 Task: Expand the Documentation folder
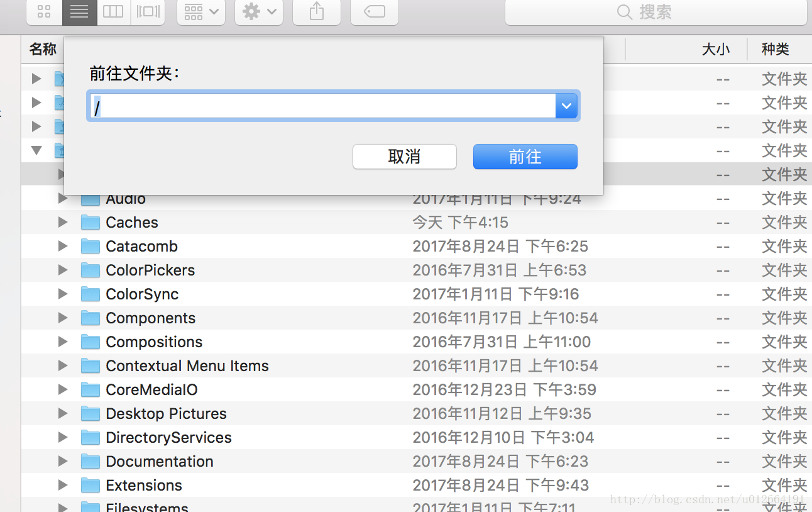(62, 461)
